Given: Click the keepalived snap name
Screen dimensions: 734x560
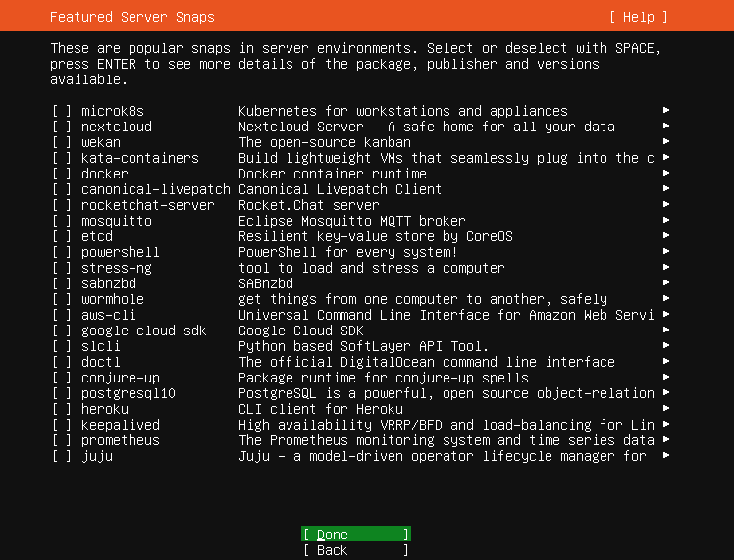Looking at the screenshot, I should pos(121,425).
